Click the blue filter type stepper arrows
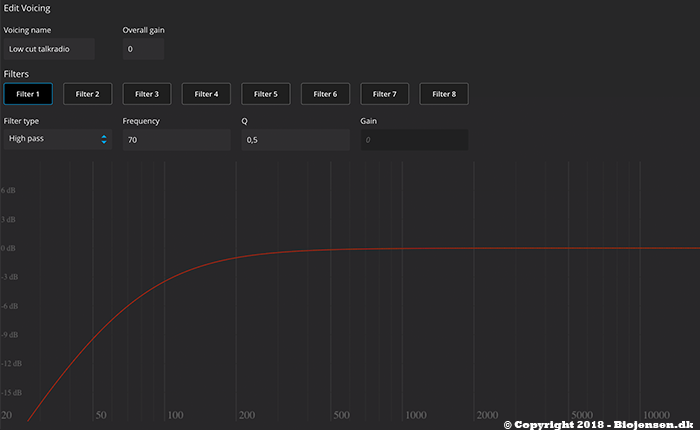The image size is (700, 430). point(104,139)
